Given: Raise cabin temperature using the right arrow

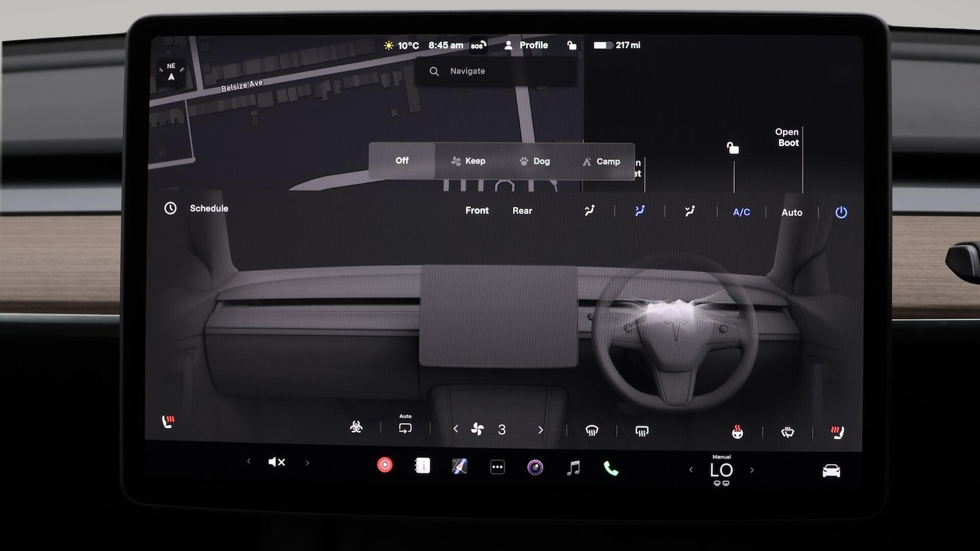Looking at the screenshot, I should click(x=751, y=469).
